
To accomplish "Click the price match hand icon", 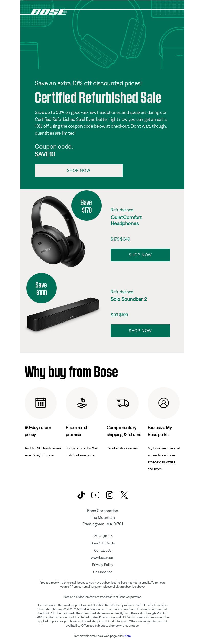I will 82,403.
